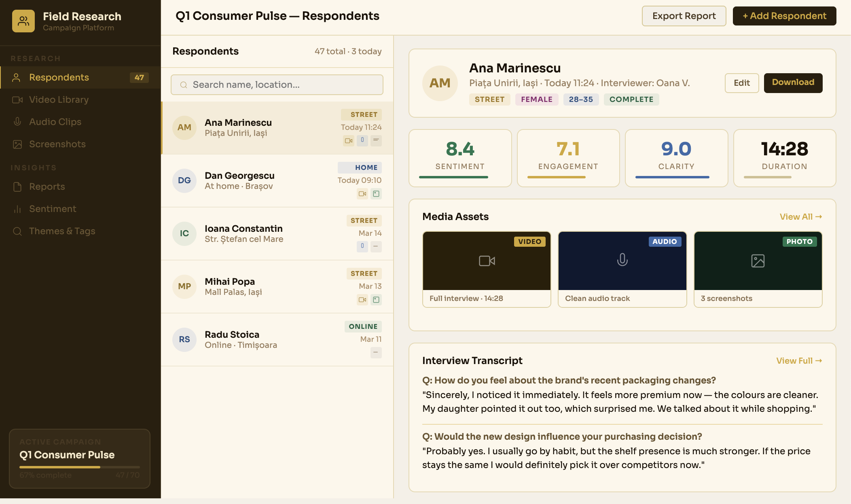Open the Full interview video thumbnail

(x=487, y=261)
